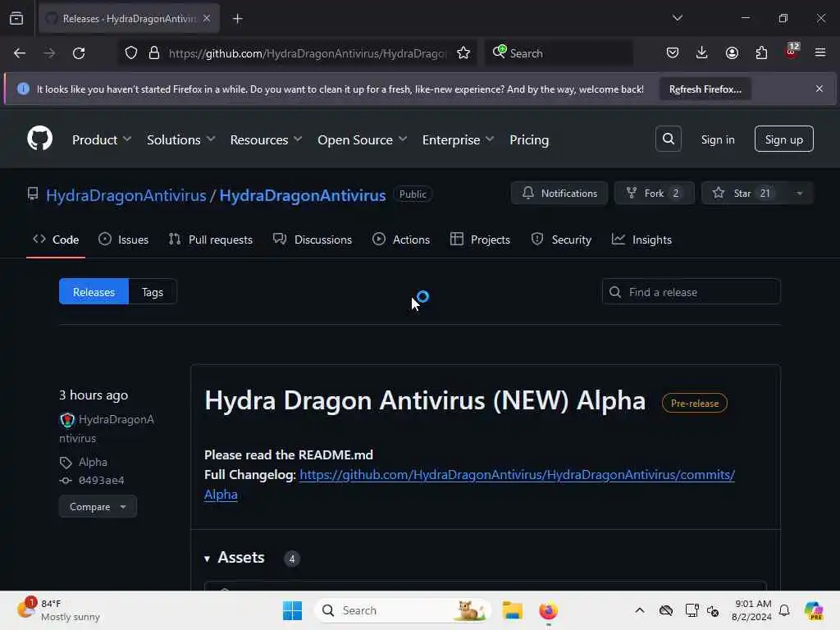Bookmark this page with the star icon
Image resolution: width=840 pixels, height=630 pixels.
[x=463, y=53]
